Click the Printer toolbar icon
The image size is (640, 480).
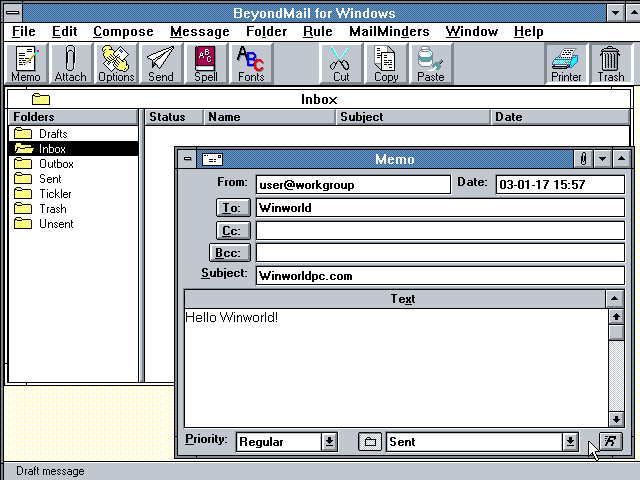pyautogui.click(x=566, y=64)
